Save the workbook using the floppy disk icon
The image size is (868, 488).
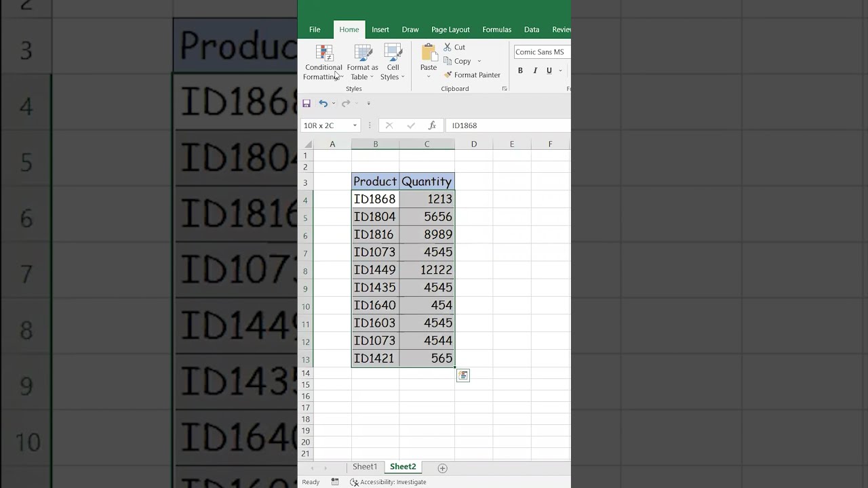(307, 104)
